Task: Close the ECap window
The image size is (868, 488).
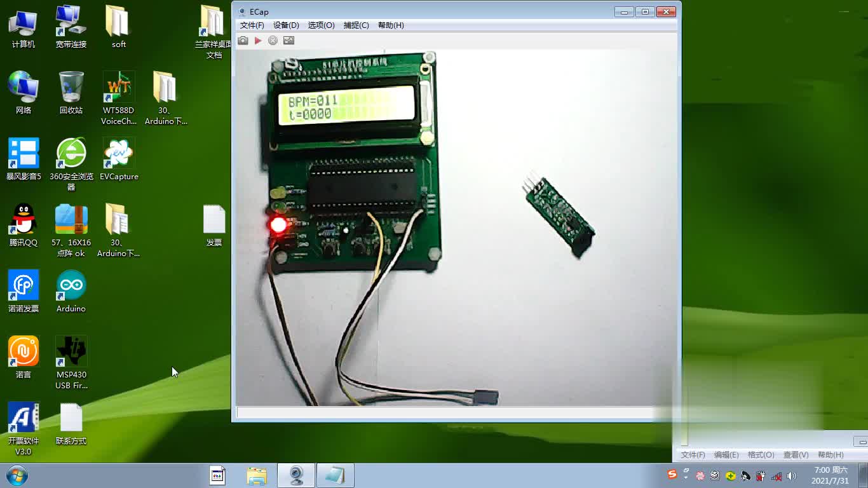Action: (x=666, y=11)
